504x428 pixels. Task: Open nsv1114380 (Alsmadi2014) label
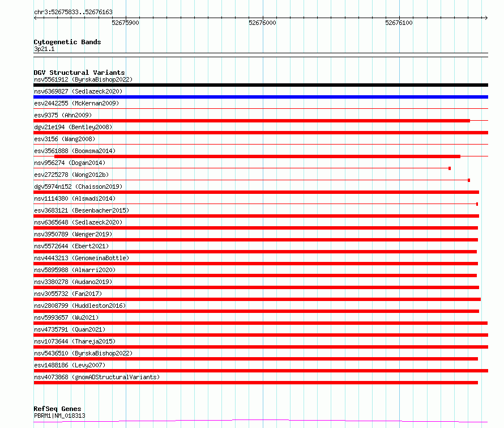click(x=75, y=198)
